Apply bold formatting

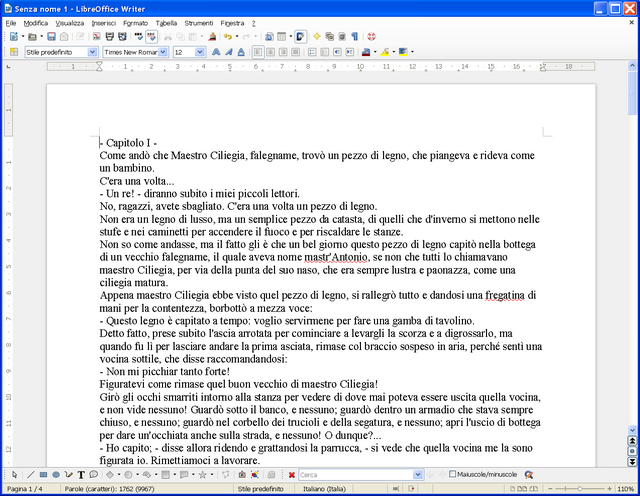216,52
